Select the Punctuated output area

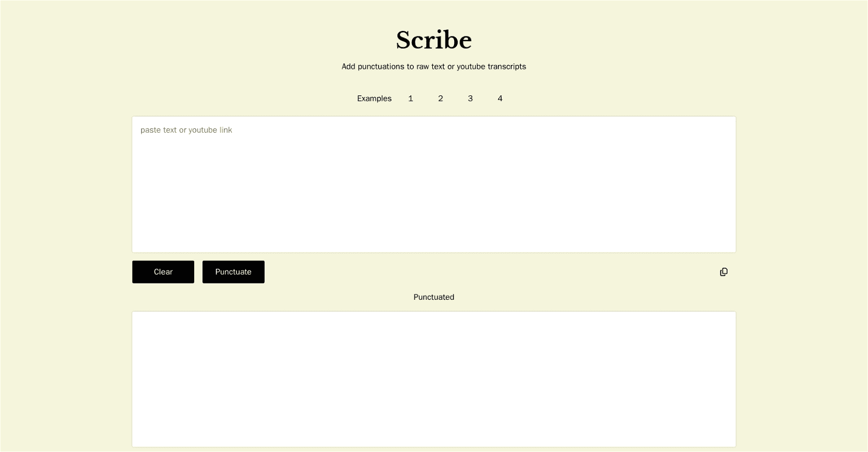pyautogui.click(x=433, y=379)
